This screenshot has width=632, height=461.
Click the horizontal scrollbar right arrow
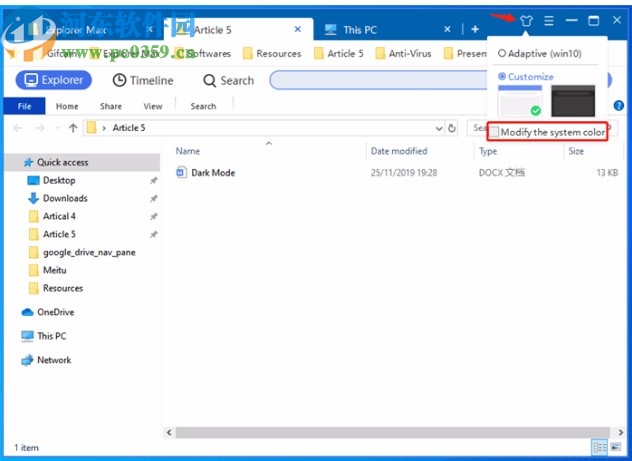[x=620, y=432]
